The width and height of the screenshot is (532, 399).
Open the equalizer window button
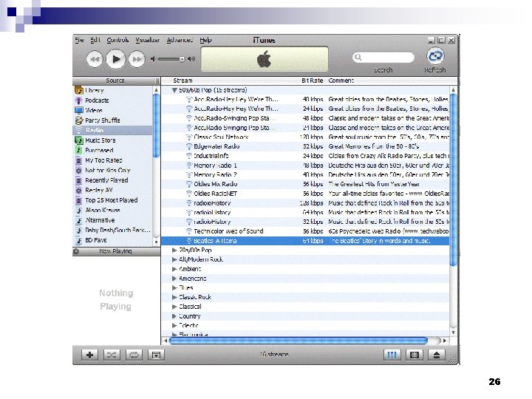[x=392, y=355]
